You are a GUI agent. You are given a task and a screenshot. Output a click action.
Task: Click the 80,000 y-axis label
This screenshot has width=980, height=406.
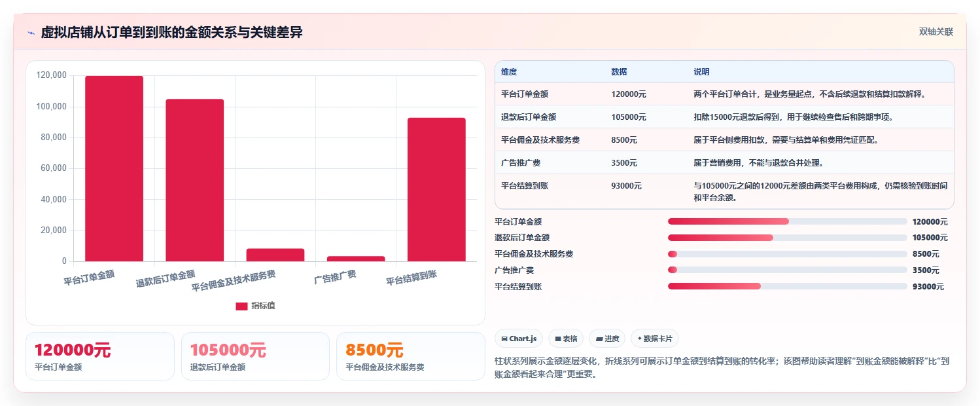point(53,138)
